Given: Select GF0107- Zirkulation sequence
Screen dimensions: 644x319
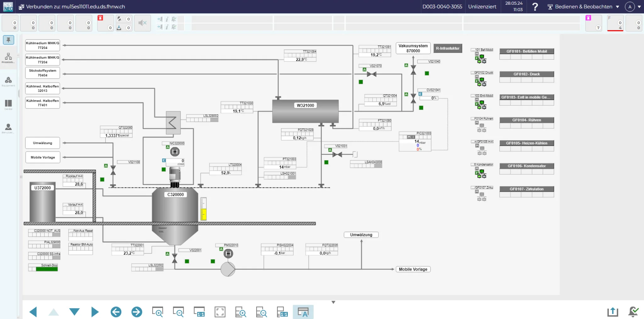Looking at the screenshot, I should 527,189.
